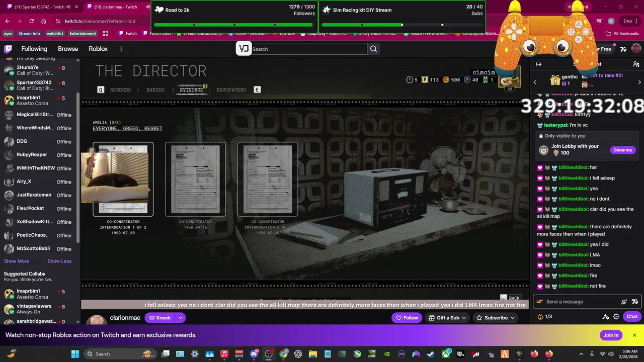Open the Entertainment bookmark folder
Image resolution: width=644 pixels, height=362 pixels.
tap(83, 34)
